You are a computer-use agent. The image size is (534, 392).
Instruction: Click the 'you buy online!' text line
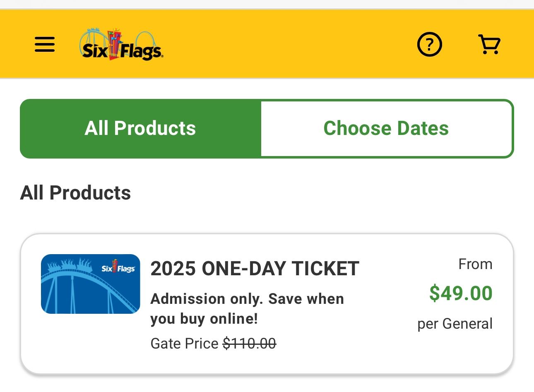(x=204, y=319)
